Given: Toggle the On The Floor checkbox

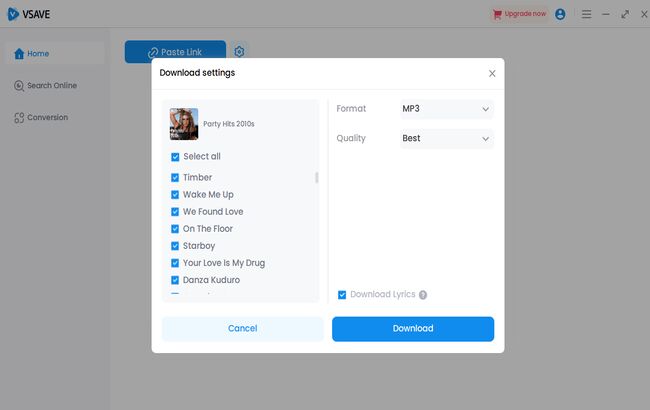Looking at the screenshot, I should [175, 229].
